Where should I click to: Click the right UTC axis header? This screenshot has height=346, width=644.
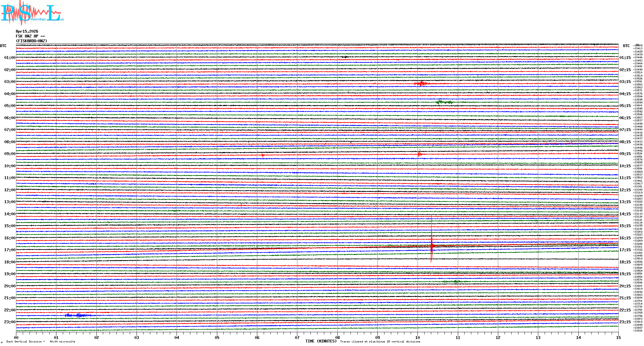point(626,46)
